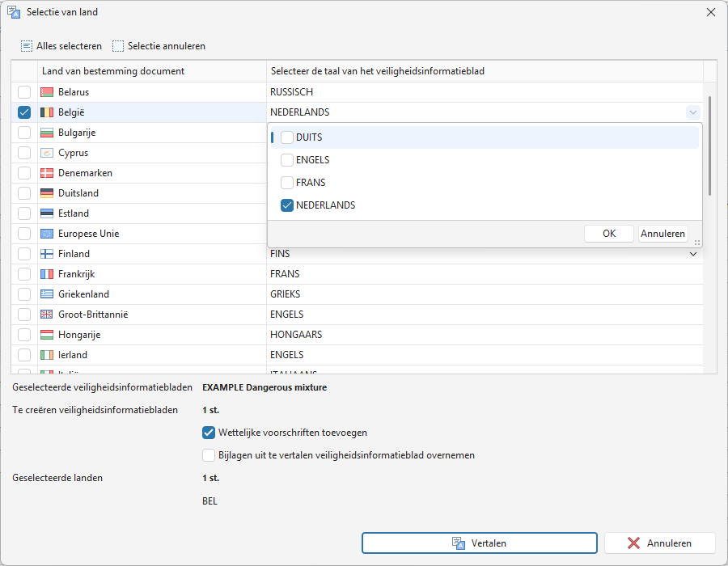
Task: Click the Cyprus flag icon
Action: pyautogui.click(x=47, y=153)
